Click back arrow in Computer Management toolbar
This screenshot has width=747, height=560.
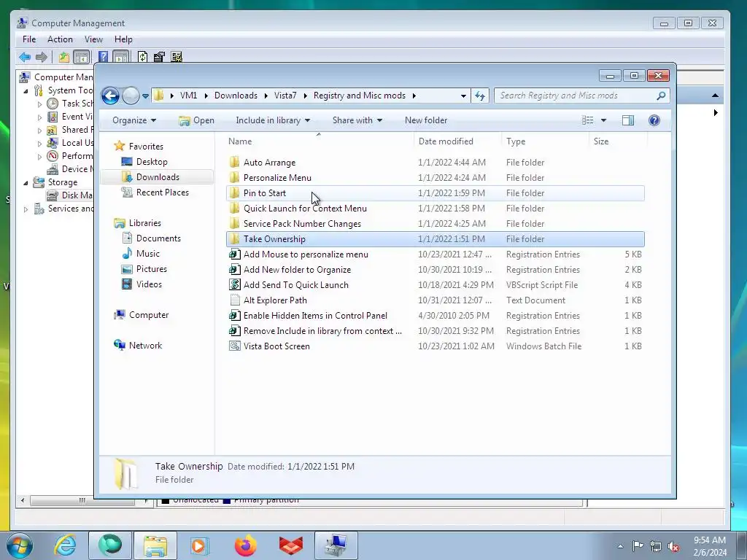[x=25, y=57]
